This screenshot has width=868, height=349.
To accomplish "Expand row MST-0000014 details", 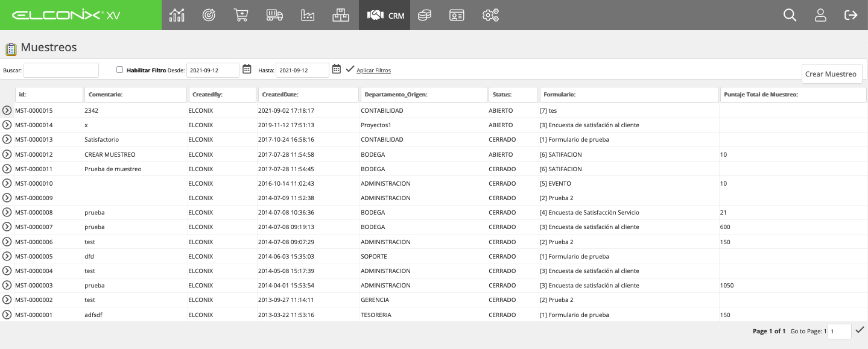I will (7, 125).
